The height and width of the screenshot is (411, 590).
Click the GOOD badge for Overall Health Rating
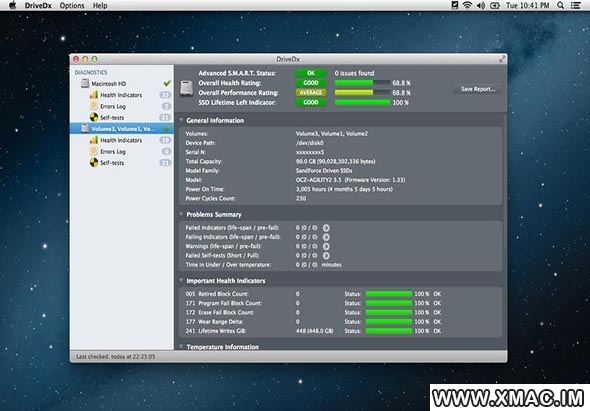tap(311, 83)
